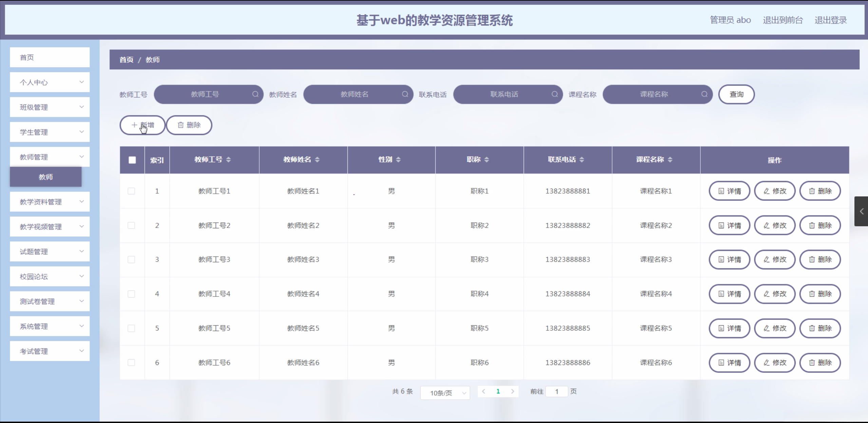Open the 10条/页 page size dropdown
868x423 pixels.
[445, 393]
